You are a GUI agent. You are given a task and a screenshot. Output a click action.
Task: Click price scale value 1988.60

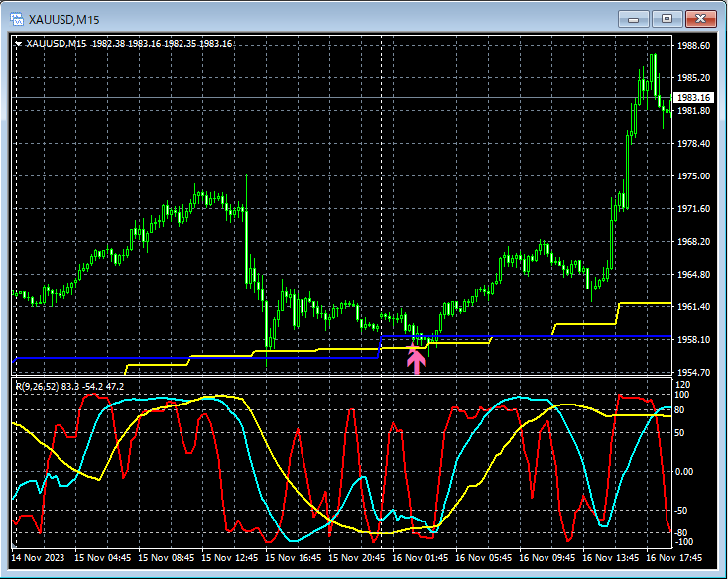pos(693,45)
